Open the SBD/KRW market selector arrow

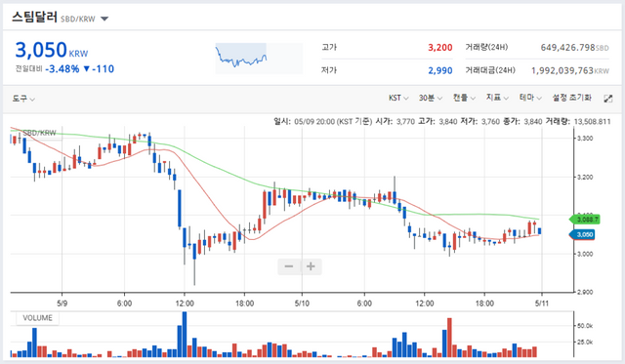click(104, 19)
